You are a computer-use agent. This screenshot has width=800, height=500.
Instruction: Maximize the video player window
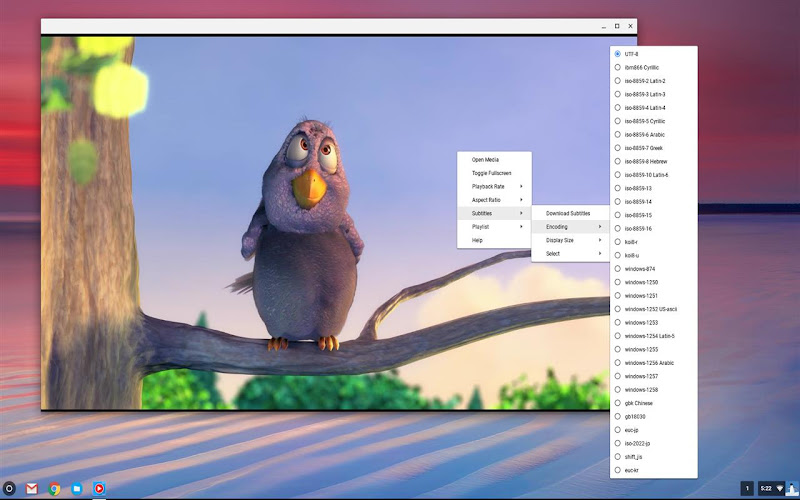(617, 26)
